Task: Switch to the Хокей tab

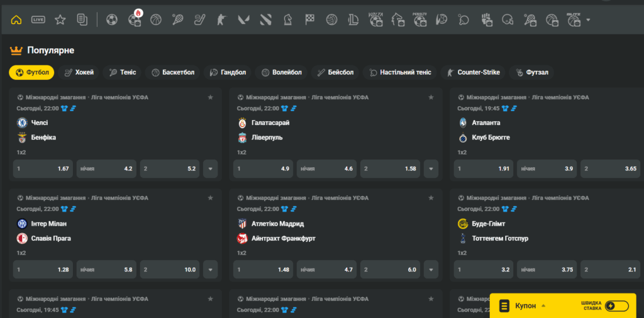Action: [x=79, y=72]
